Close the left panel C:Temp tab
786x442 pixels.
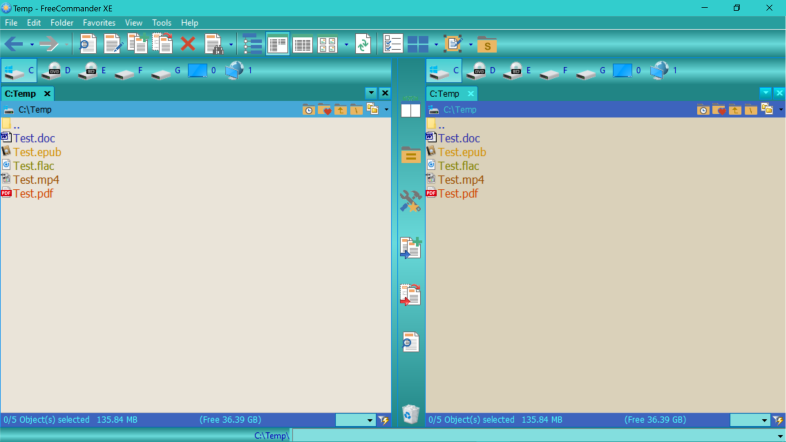47,94
